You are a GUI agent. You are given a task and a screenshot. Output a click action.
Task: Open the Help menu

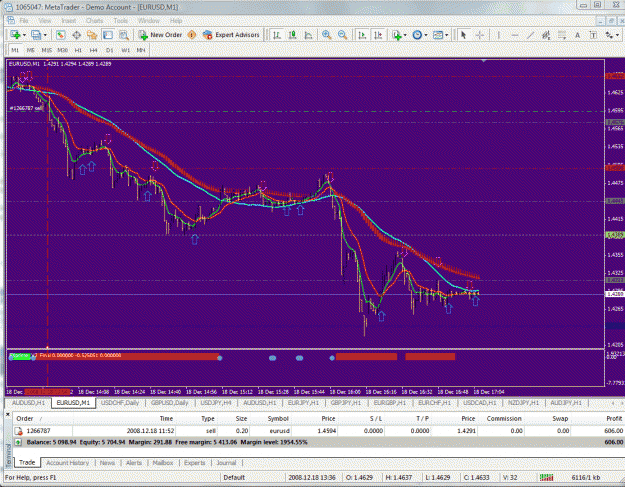tap(176, 20)
